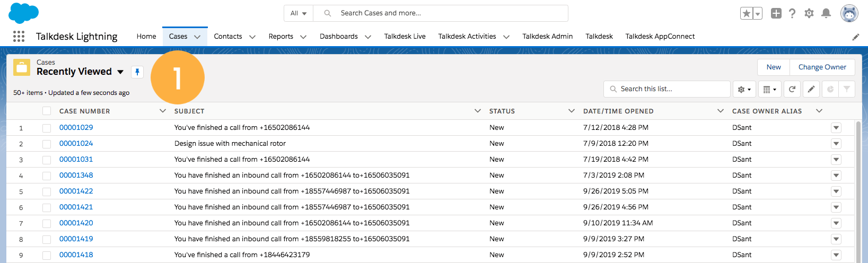Check the box for case 00001419
Viewport: 868px width, 263px height.
(47, 239)
